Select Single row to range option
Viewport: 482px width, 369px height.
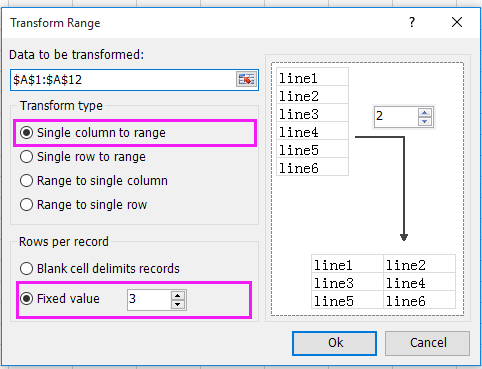click(83, 157)
